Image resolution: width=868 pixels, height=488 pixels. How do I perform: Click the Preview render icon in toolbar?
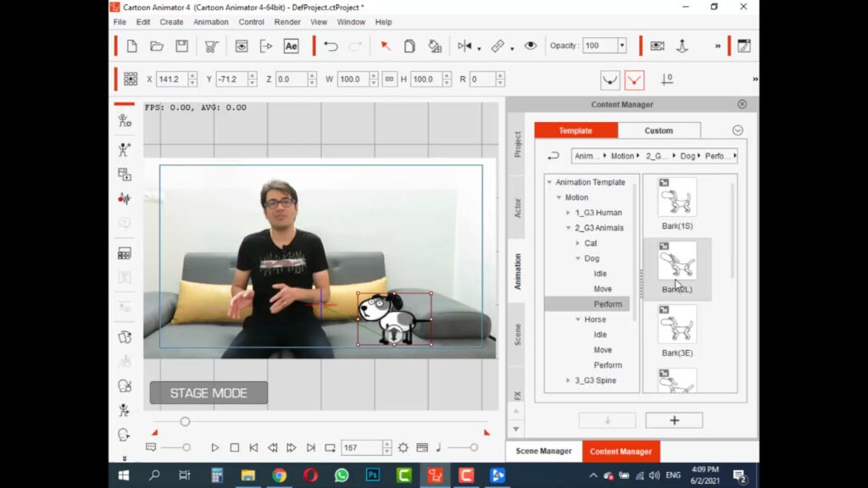click(242, 46)
